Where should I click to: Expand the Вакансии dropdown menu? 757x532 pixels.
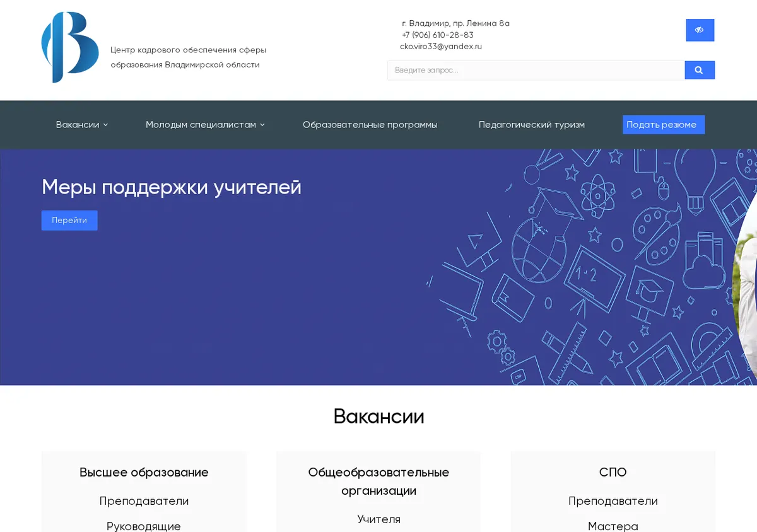(82, 125)
